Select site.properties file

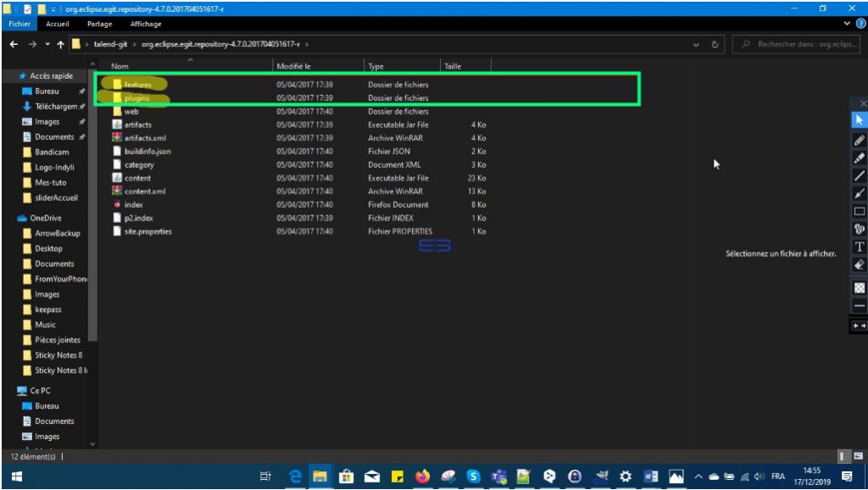point(147,231)
